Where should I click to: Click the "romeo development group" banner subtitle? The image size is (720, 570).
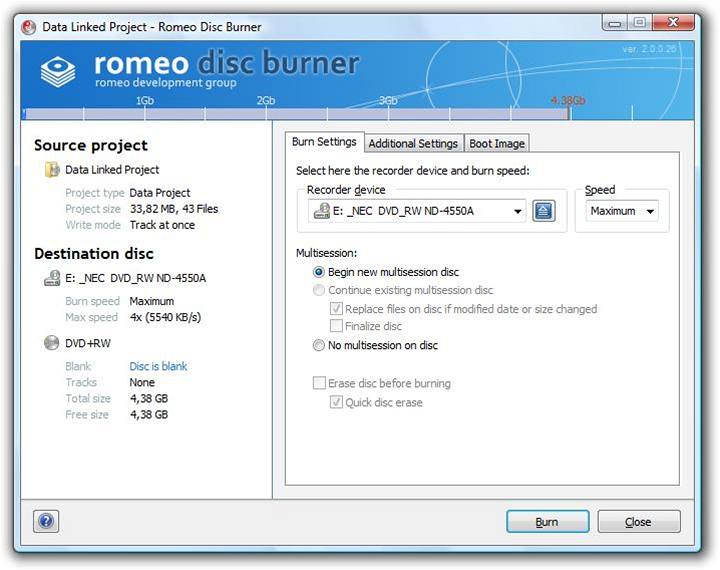(x=166, y=83)
